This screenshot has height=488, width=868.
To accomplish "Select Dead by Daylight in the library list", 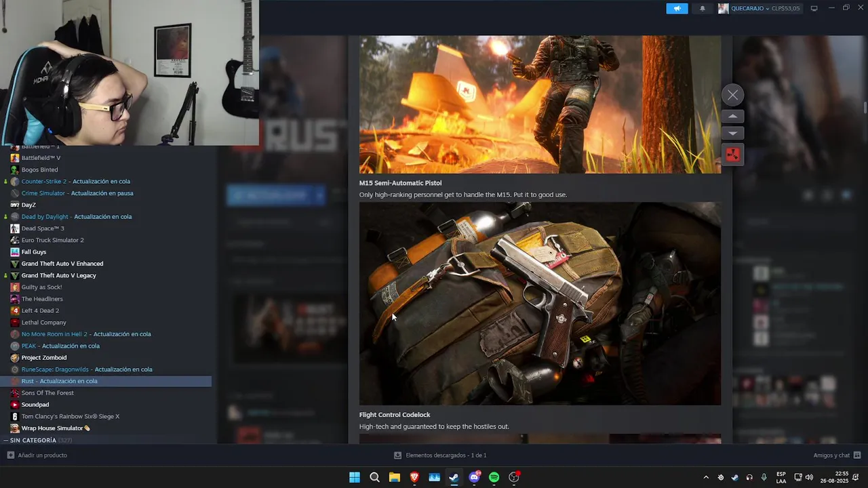I will tap(77, 217).
